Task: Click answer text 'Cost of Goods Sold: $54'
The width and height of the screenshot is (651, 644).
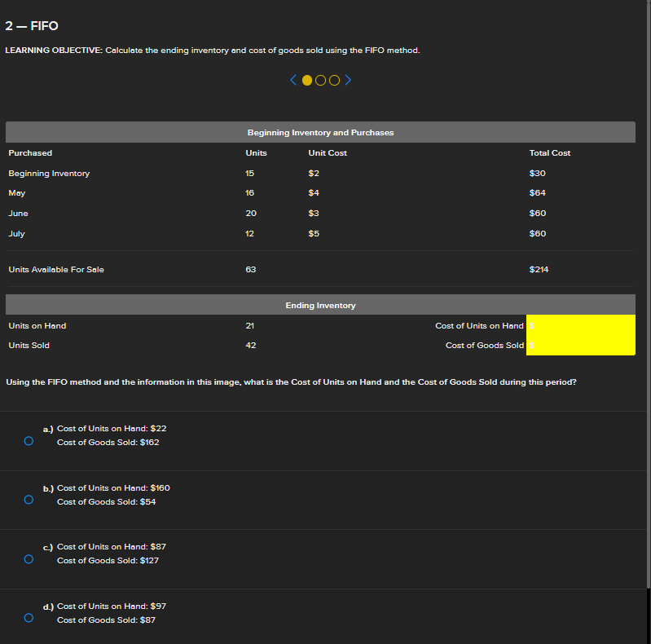Action: 106,502
